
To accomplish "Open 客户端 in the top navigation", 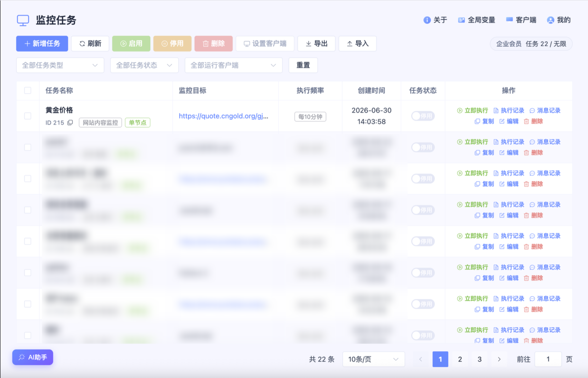I will pos(521,20).
